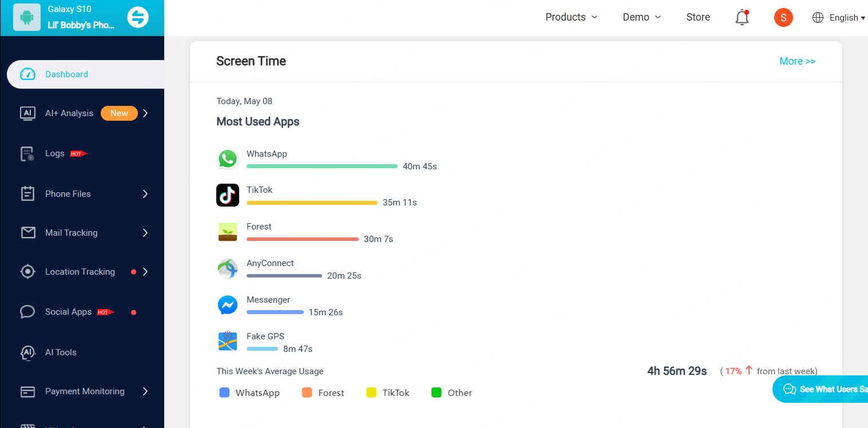
Task: Open the notifications bell
Action: [742, 17]
